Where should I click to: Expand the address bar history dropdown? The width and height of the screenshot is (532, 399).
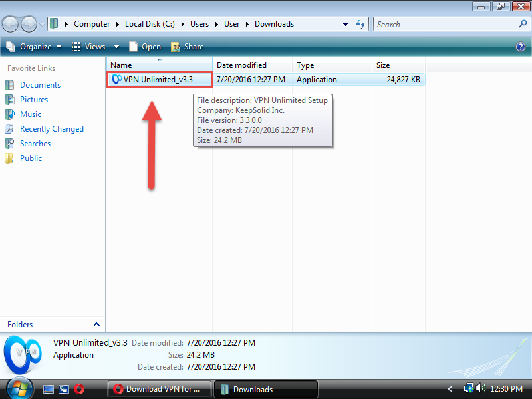click(345, 24)
